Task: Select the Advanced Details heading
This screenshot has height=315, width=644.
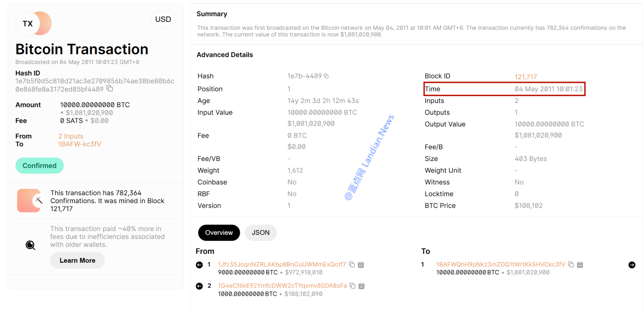Action: [x=225, y=55]
